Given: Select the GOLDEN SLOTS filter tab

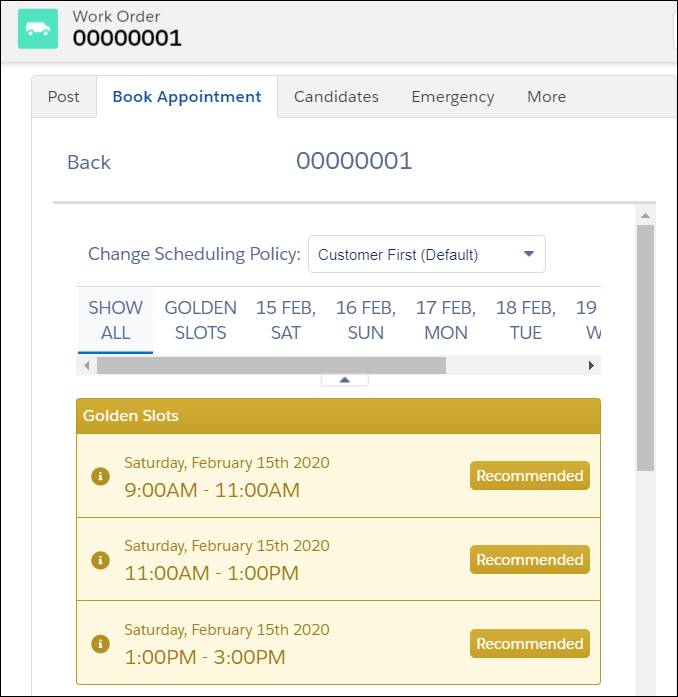Looking at the screenshot, I should tap(201, 320).
